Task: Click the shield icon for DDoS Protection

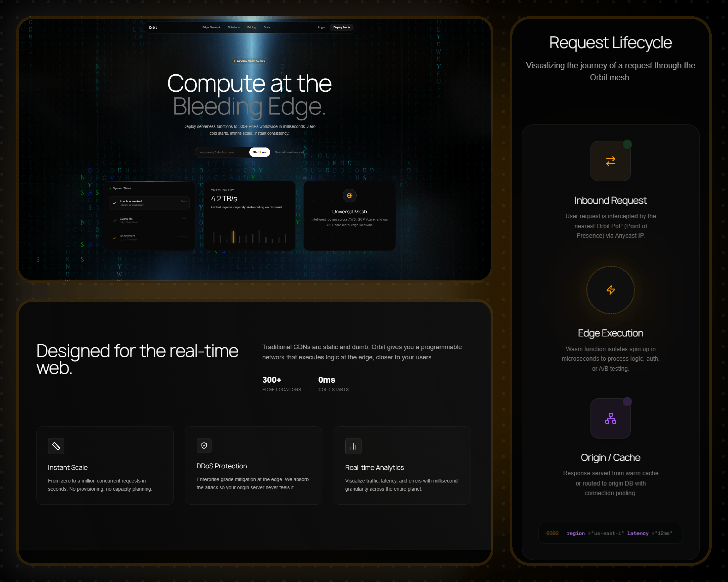Action: click(x=204, y=445)
